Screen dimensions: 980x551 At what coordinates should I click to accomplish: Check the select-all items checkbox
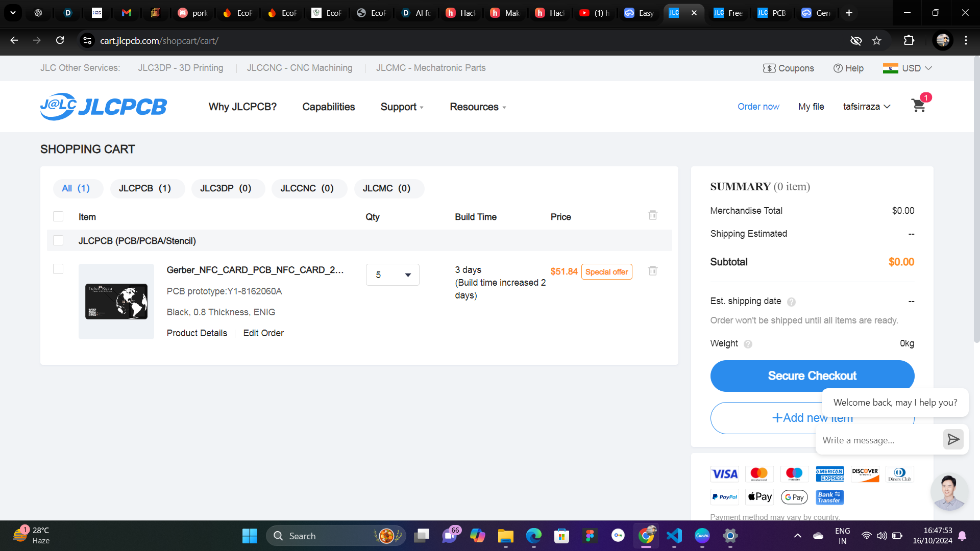click(58, 216)
